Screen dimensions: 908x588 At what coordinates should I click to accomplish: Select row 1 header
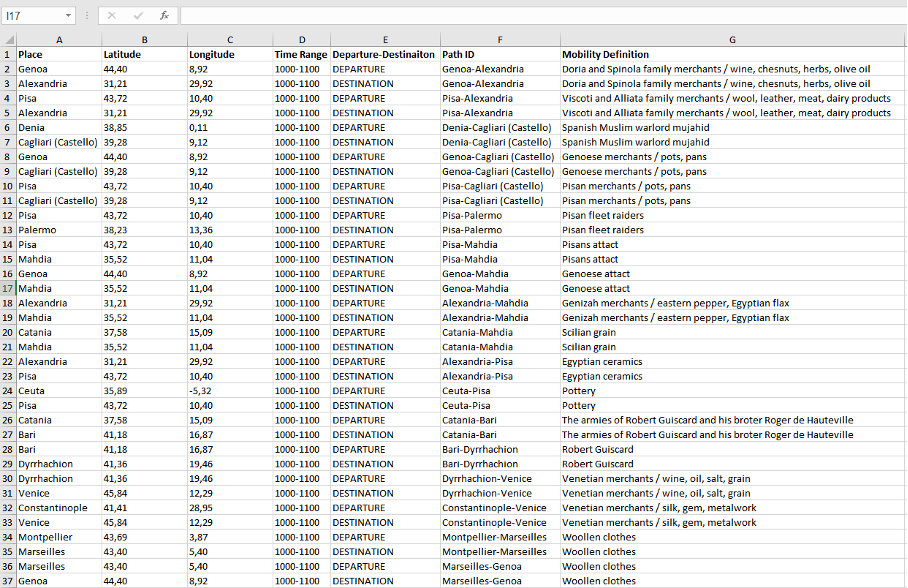coord(8,54)
